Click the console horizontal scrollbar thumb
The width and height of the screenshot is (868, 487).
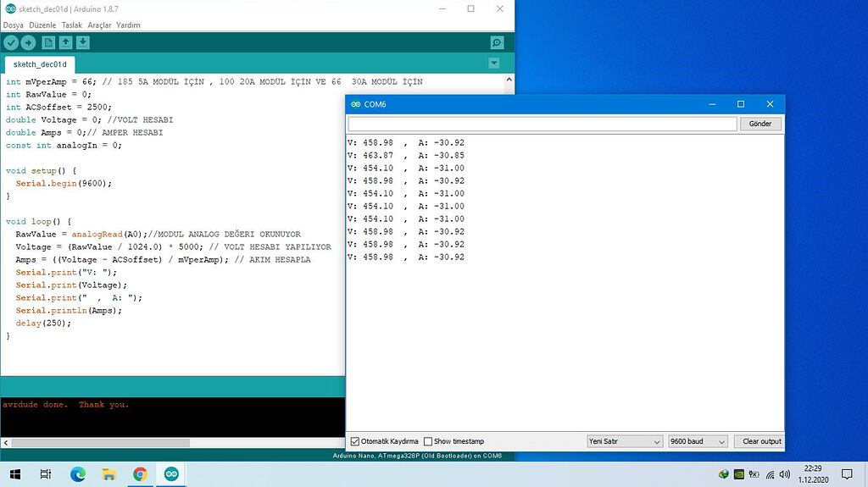point(101,443)
